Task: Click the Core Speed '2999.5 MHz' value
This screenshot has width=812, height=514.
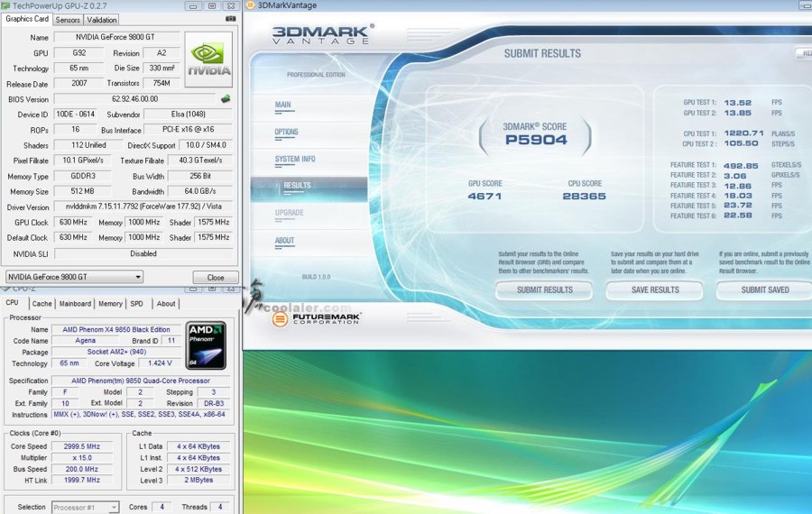Action: coord(82,446)
